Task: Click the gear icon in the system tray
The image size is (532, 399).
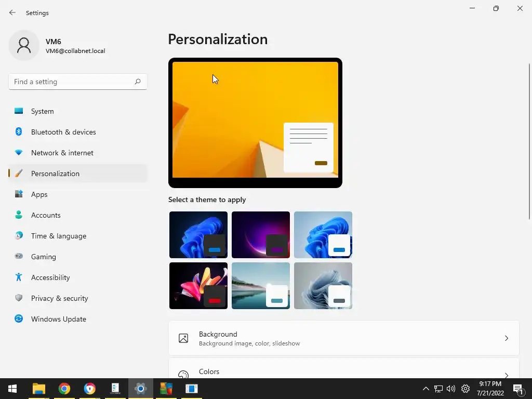Action: [x=465, y=389]
